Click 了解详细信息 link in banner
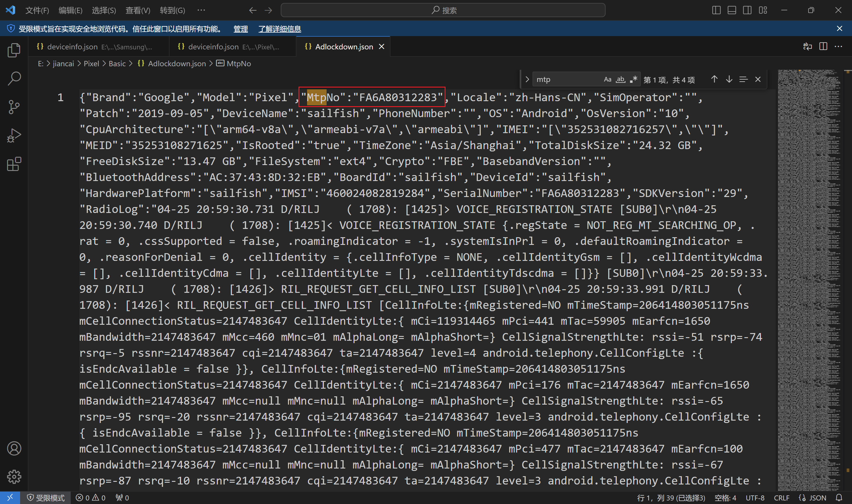This screenshot has width=852, height=504. pyautogui.click(x=280, y=29)
